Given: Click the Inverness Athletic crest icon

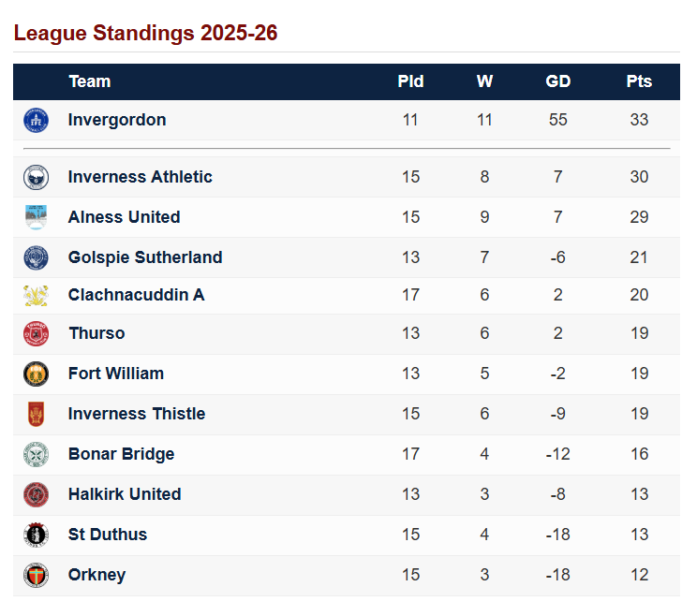Looking at the screenshot, I should pyautogui.click(x=36, y=177).
